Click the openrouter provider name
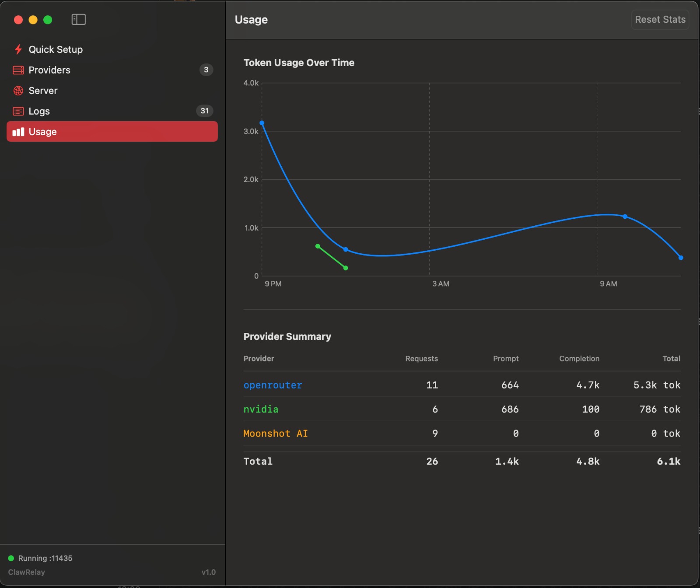700x588 pixels. pos(273,385)
